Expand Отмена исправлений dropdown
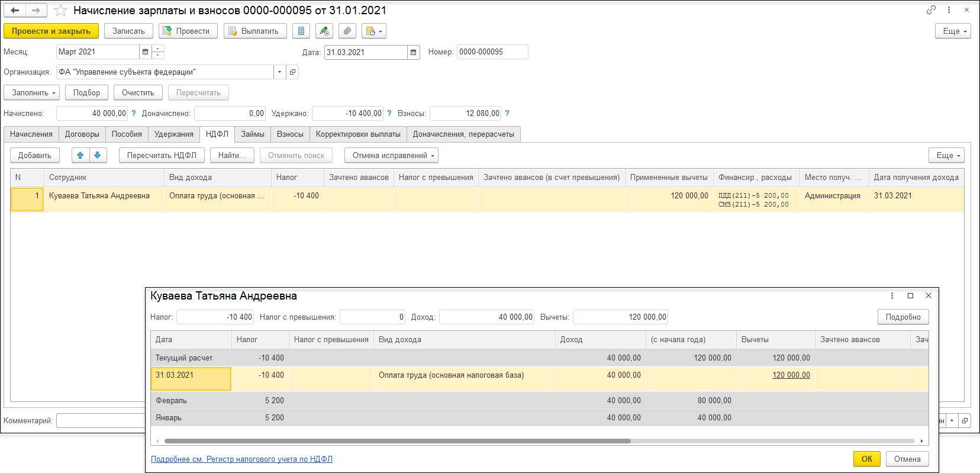Screen dimensions: 980x473 click(391, 156)
